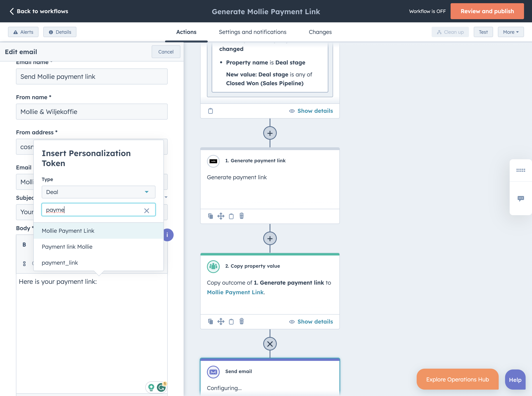
Task: Click move icon on Copy property value card
Action: 221,321
